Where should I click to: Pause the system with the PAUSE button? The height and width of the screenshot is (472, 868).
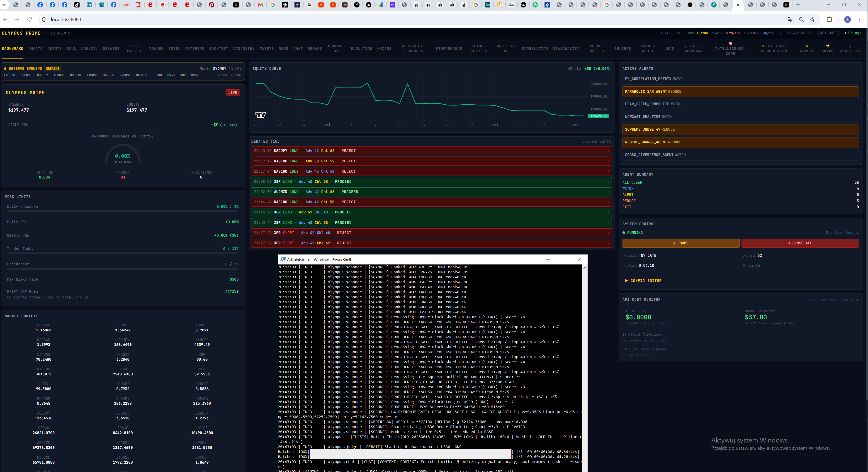pyautogui.click(x=681, y=243)
